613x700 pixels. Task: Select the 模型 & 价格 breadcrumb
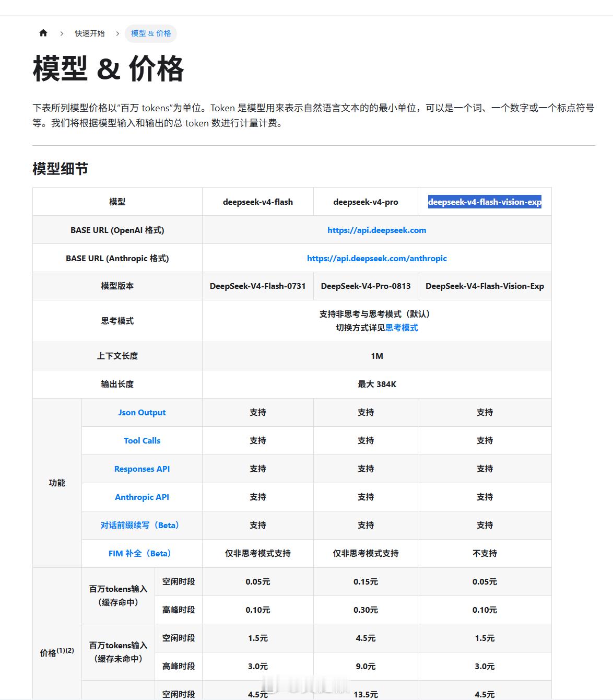pos(151,33)
